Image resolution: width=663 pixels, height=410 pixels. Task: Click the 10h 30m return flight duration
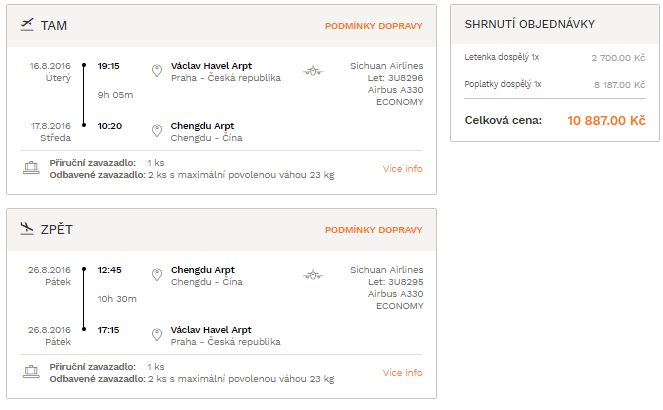117,299
